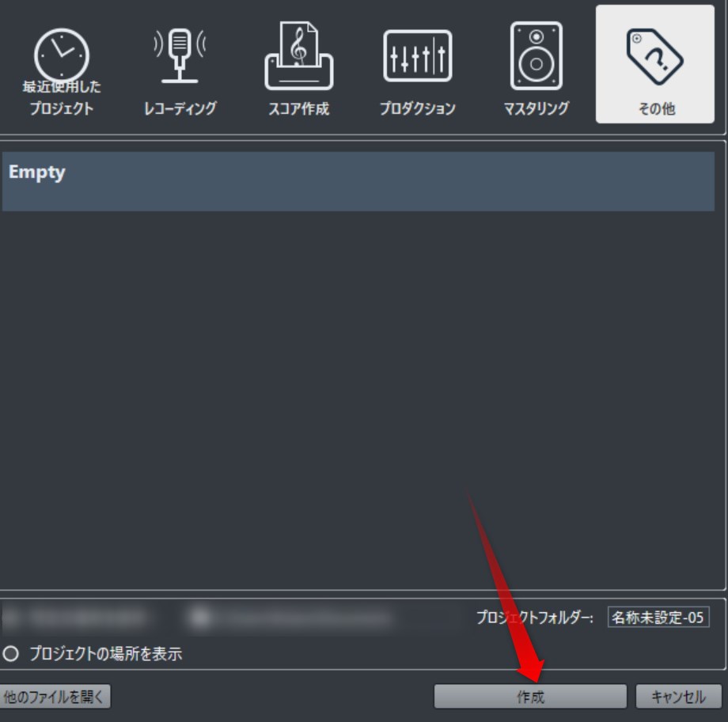The width and height of the screenshot is (728, 722).
Task: Switch to the プロダクション tab label
Action: [417, 108]
